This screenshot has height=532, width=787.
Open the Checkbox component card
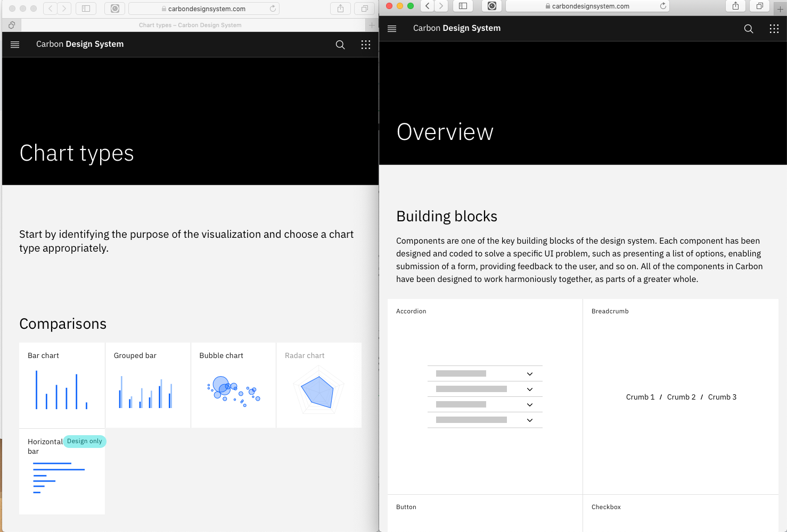(x=681, y=513)
